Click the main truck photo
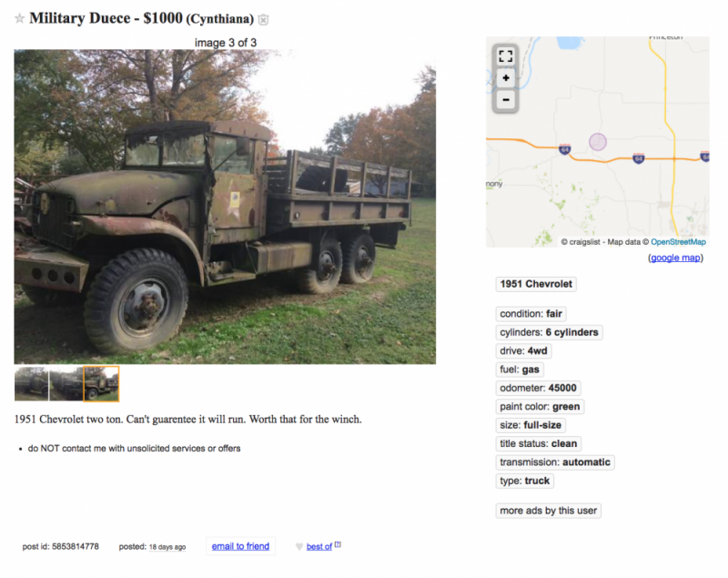Screen dimensions: 728x578 [x=225, y=207]
